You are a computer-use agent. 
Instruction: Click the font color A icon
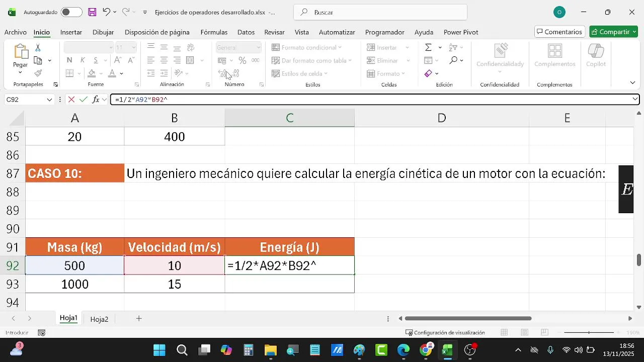112,73
